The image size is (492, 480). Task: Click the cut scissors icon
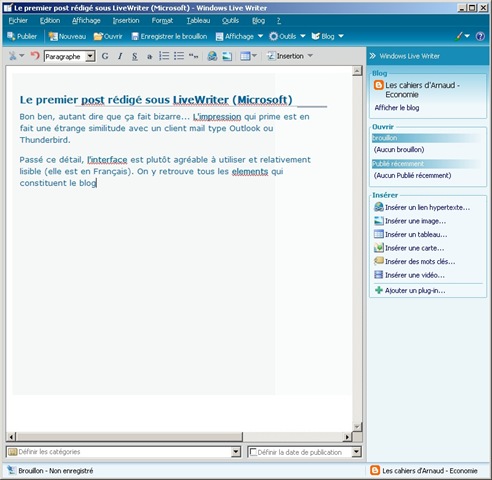point(13,56)
